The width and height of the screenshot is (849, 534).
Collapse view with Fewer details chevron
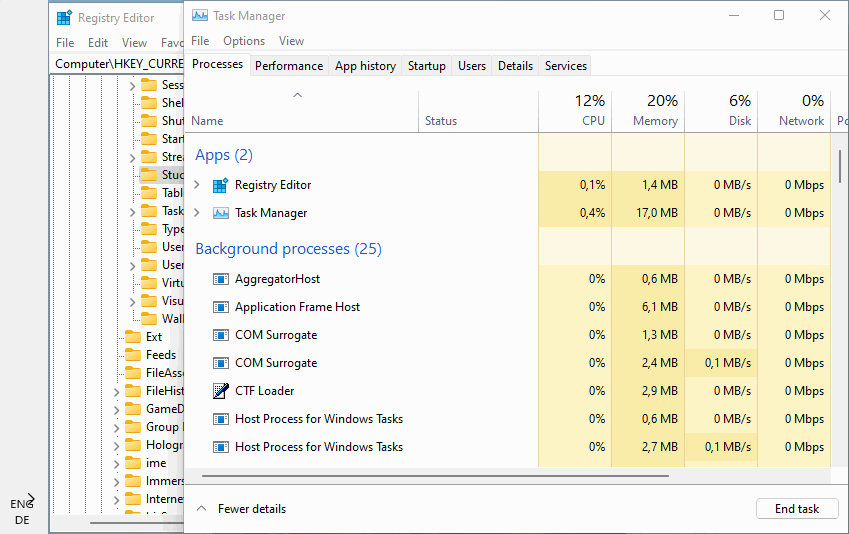point(201,509)
